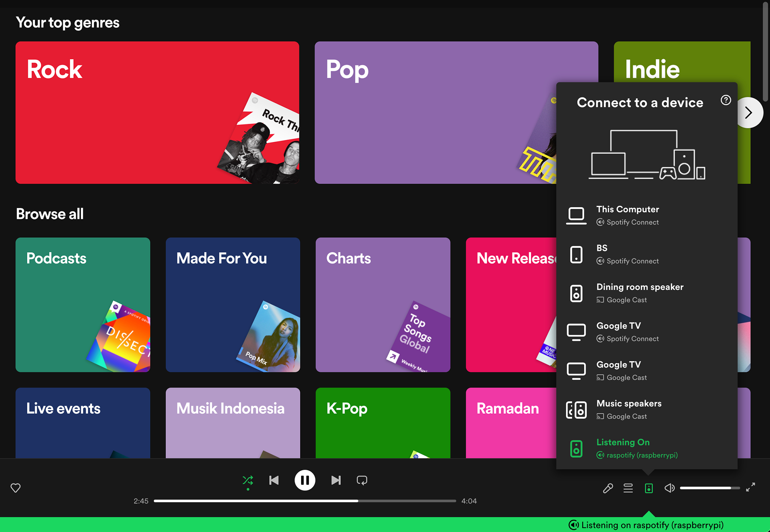The image size is (770, 532).
Task: Toggle the Connect to a device button
Action: pos(649,488)
